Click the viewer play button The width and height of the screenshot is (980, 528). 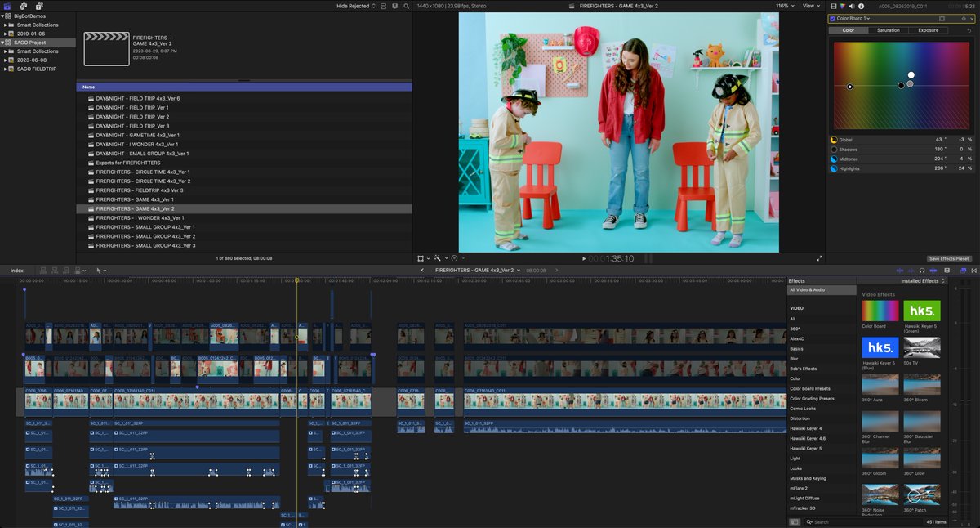click(x=584, y=258)
